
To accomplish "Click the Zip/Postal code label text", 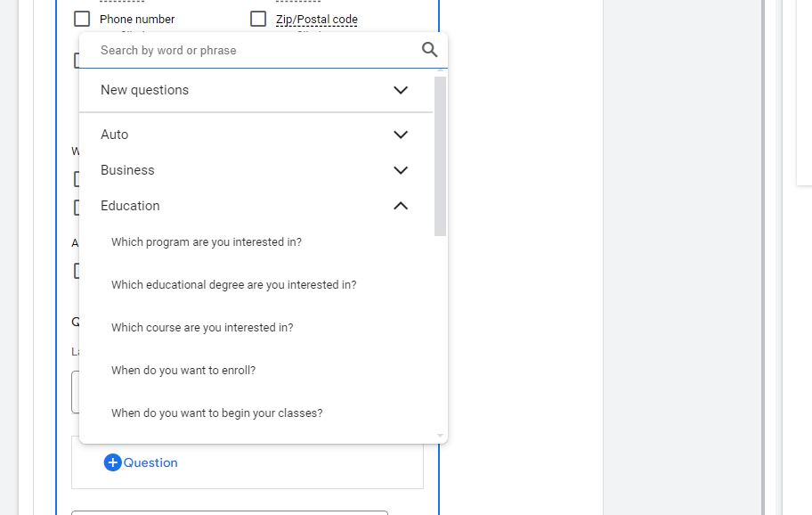I will point(317,19).
